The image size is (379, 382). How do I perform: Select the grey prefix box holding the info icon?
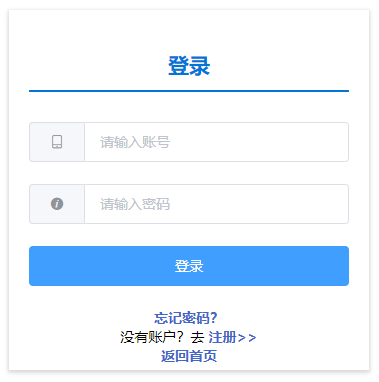pos(57,204)
